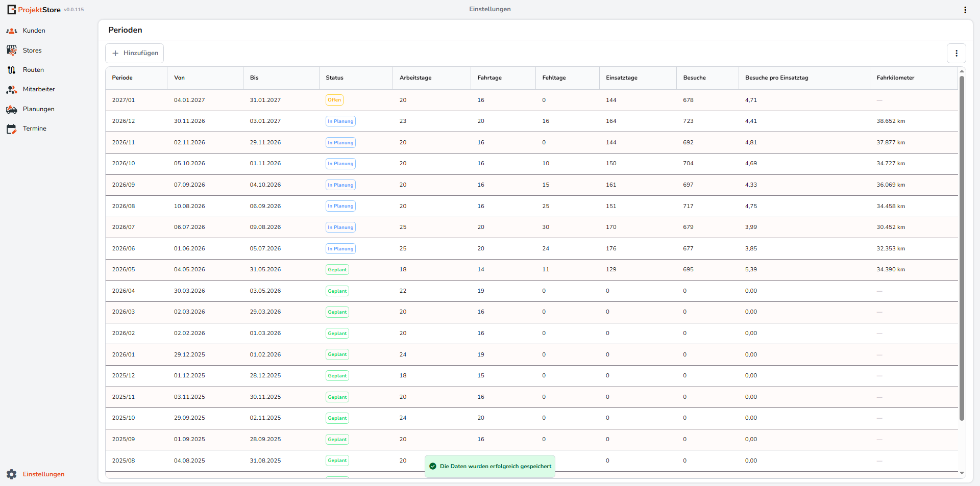
Task: Click the In Planung badge of 2026/12
Action: coord(340,121)
